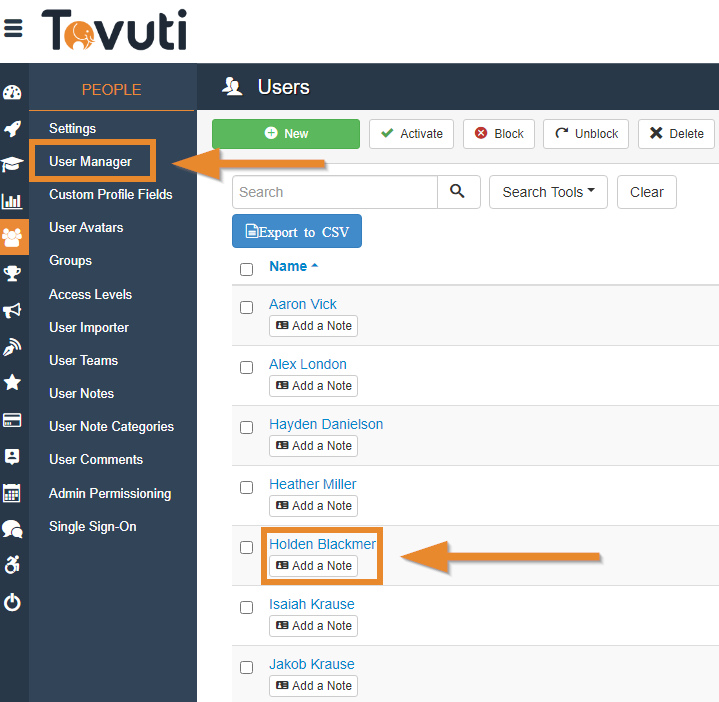Open the graduation cap courses icon

click(12, 164)
